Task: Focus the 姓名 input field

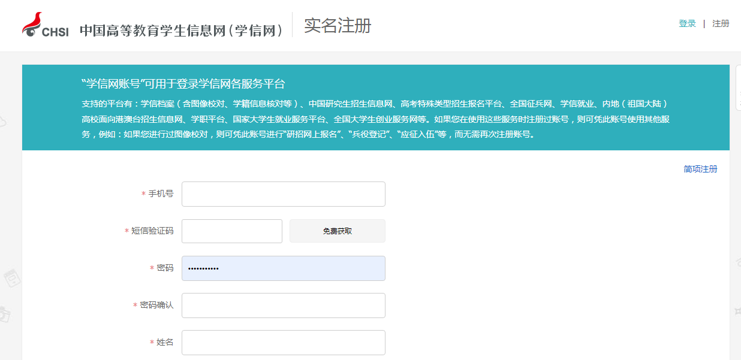Action: click(284, 343)
